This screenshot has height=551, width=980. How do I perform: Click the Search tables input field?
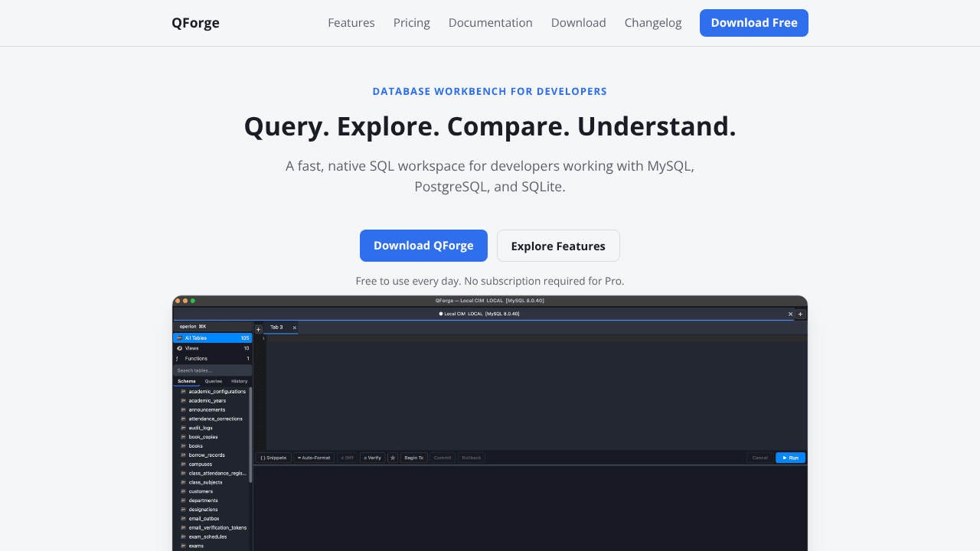coord(213,370)
